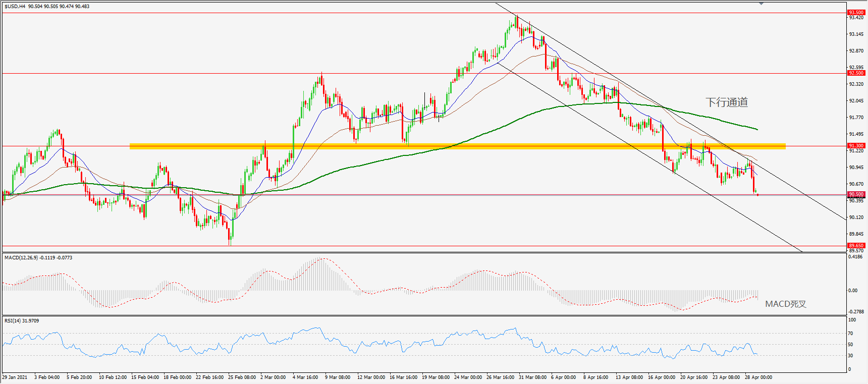Click the red 93.500 price level tag
The height and width of the screenshot is (384, 868).
tap(856, 12)
